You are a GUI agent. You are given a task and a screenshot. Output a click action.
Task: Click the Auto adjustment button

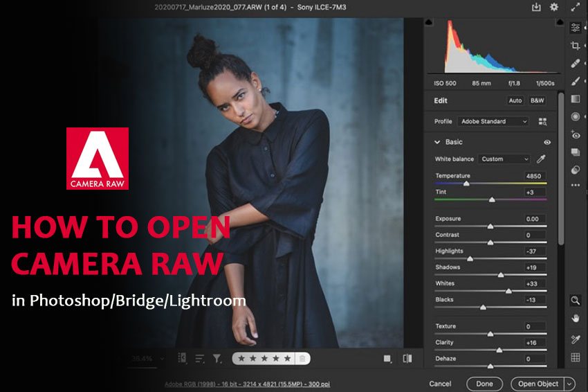[x=515, y=100]
